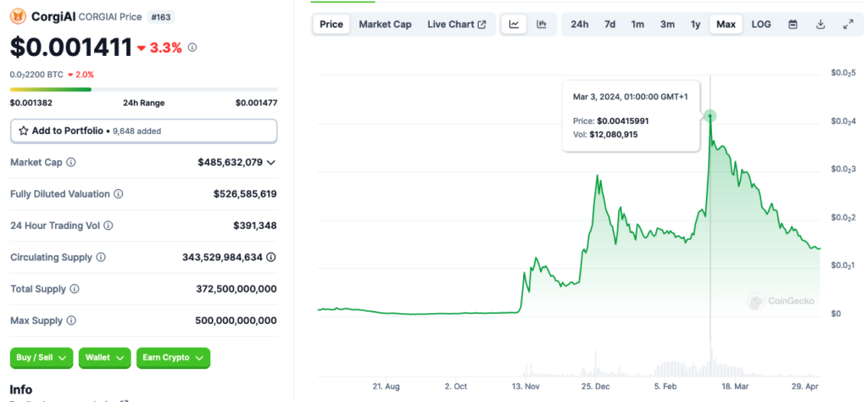The height and width of the screenshot is (402, 868).
Task: Click Add to Portfolio button
Action: (x=143, y=131)
